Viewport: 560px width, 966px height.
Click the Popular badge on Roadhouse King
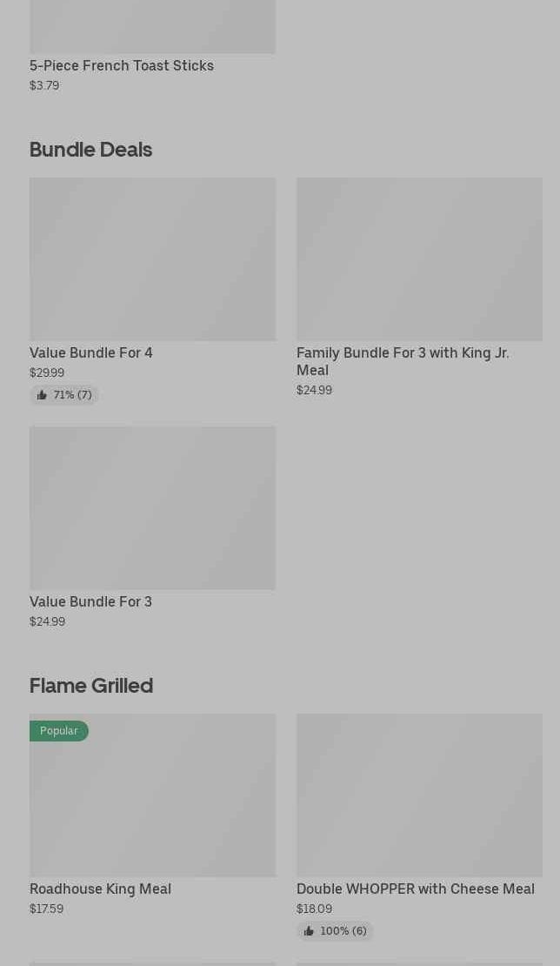pos(59,731)
